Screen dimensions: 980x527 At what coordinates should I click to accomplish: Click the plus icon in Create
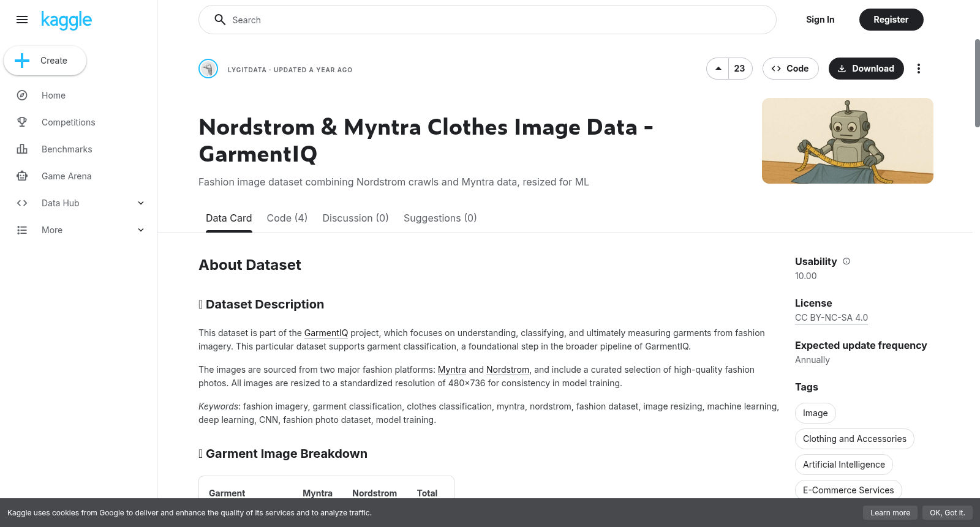pyautogui.click(x=22, y=61)
